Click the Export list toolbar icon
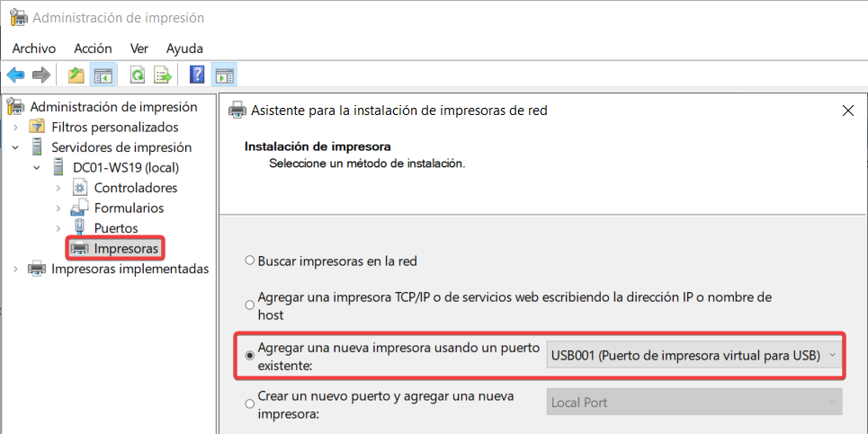Viewport: 868px width, 434px height. click(x=163, y=75)
